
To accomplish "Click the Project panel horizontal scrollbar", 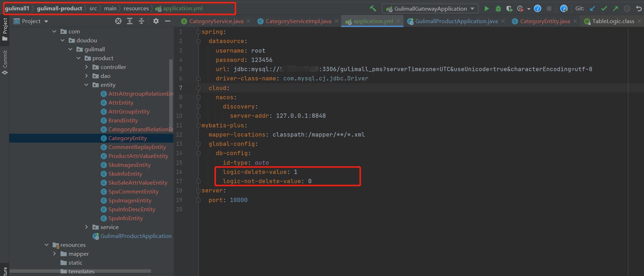I will [80, 271].
